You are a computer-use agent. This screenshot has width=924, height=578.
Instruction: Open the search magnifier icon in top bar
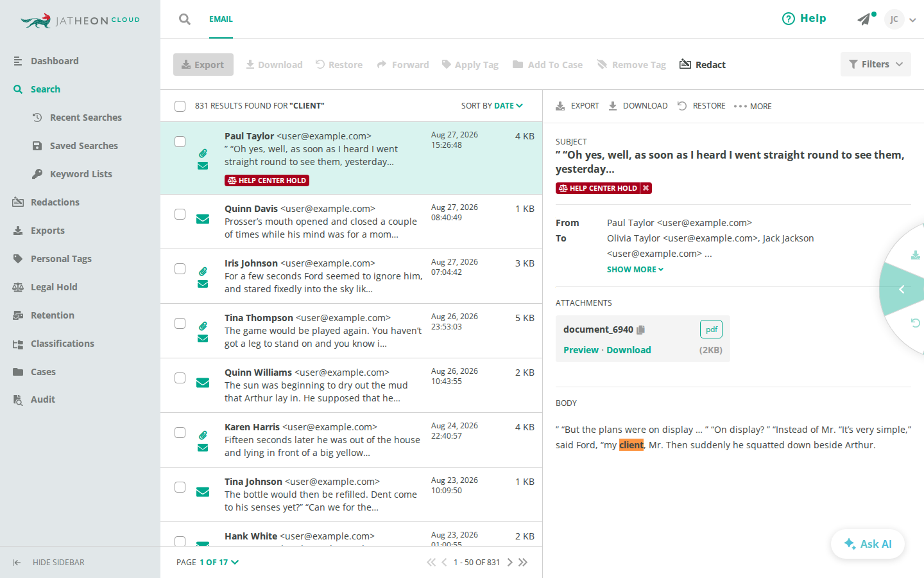(185, 19)
